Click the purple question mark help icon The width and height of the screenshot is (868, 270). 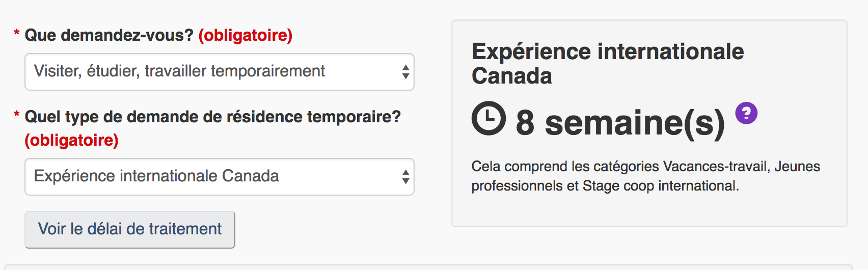click(746, 113)
